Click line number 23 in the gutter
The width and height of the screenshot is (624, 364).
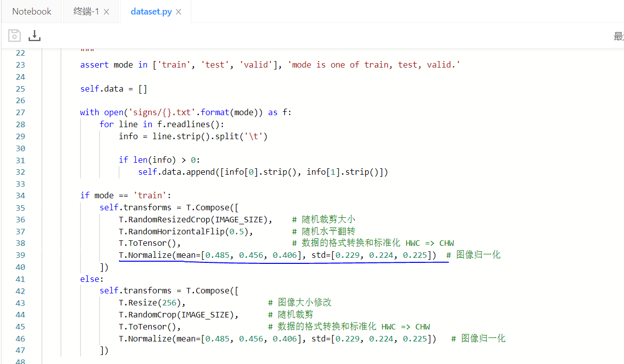20,65
